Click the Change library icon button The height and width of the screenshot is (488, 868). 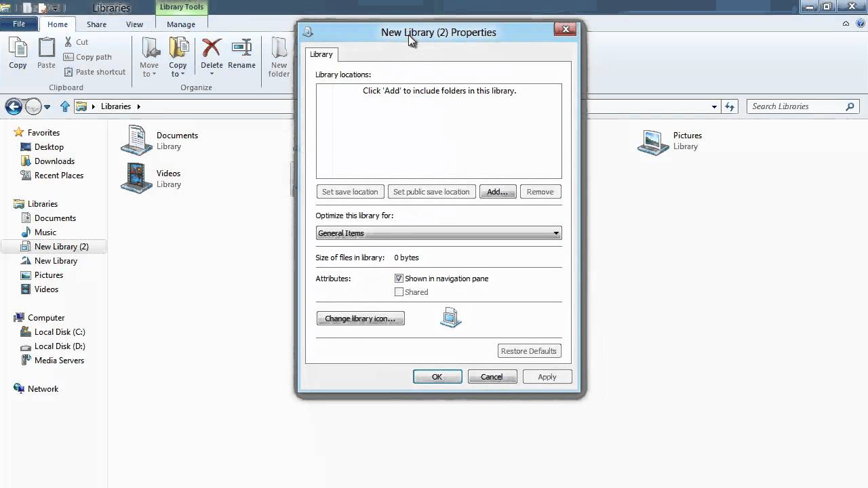[360, 319]
